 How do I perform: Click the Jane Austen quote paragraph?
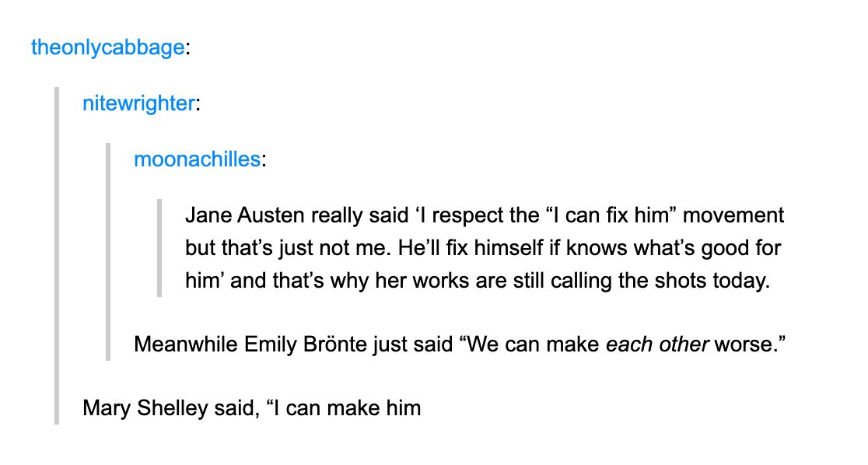pos(484,247)
